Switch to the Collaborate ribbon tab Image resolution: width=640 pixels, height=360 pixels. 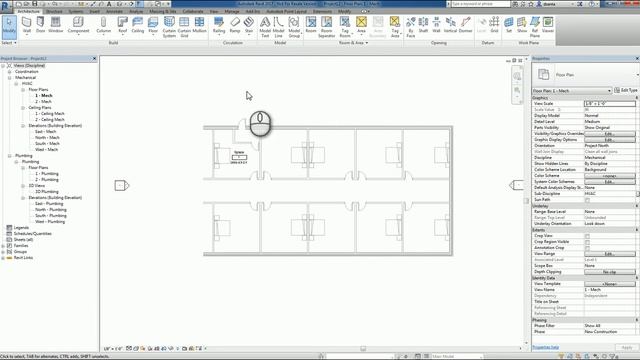click(193, 11)
